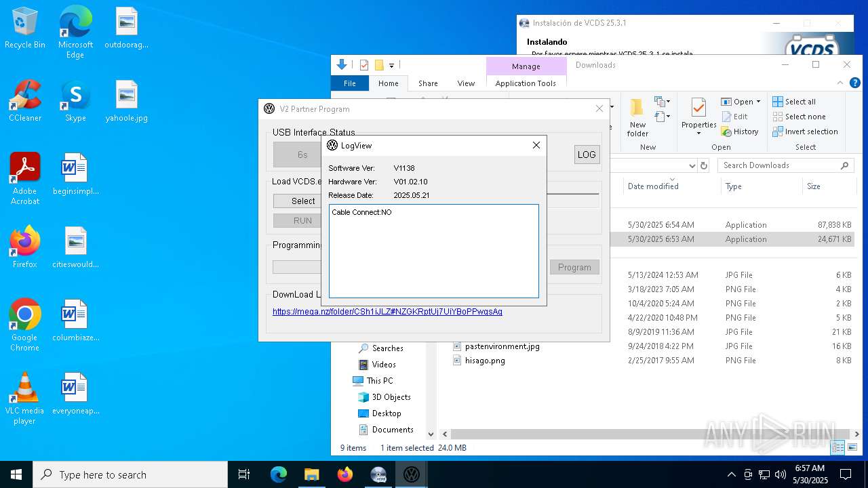The image size is (868, 488).
Task: Select the beginsimpl Word document on the desktop
Action: [x=75, y=174]
